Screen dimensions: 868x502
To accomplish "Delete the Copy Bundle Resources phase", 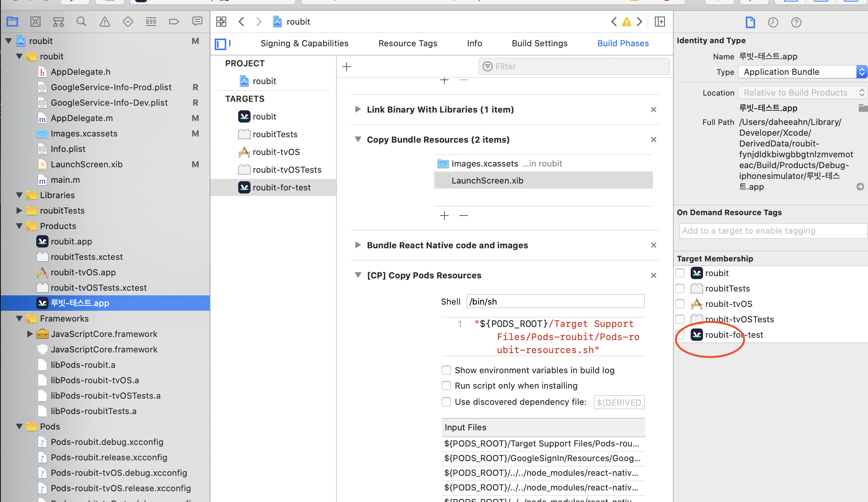I will click(653, 140).
